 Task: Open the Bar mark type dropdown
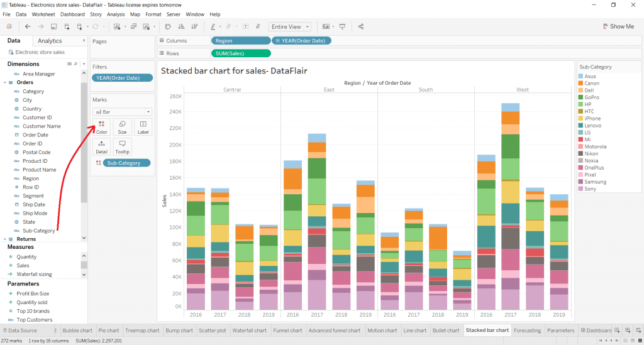coord(123,112)
